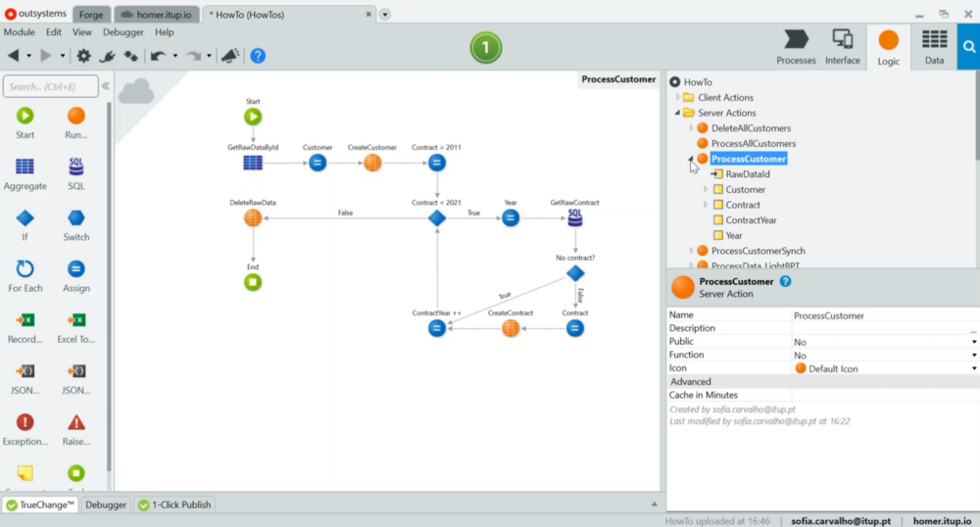This screenshot has height=527, width=980.
Task: Open the Function property dropdown
Action: 974,356
